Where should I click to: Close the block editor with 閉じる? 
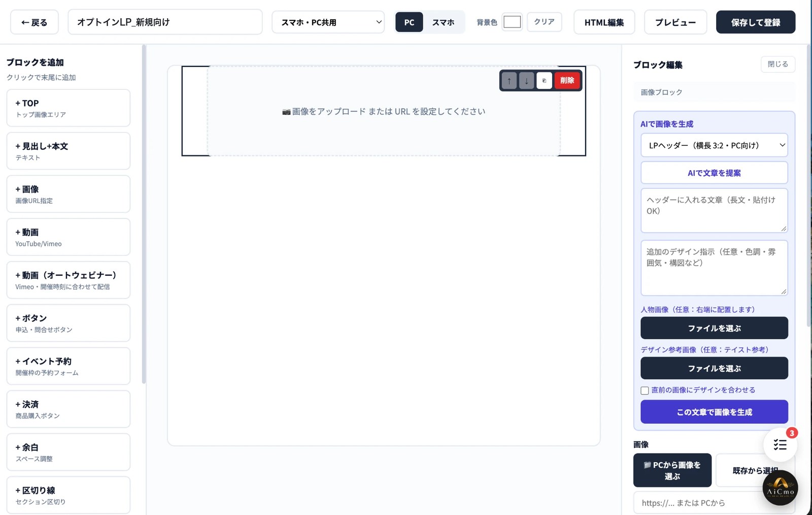(x=777, y=64)
